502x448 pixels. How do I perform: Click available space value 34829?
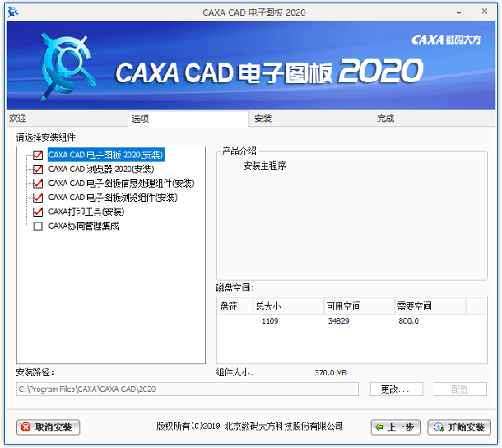[x=338, y=322]
